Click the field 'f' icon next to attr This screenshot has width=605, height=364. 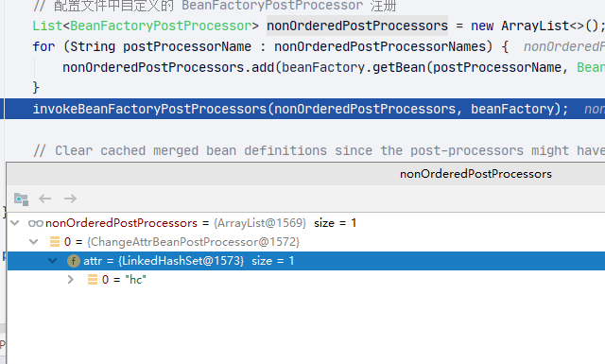tap(74, 261)
